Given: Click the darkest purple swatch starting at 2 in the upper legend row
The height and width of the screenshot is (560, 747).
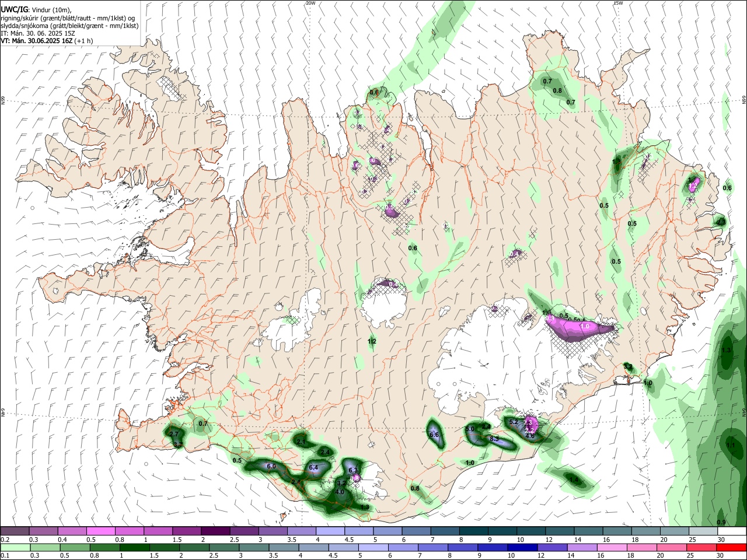Looking at the screenshot, I should coord(215,531).
